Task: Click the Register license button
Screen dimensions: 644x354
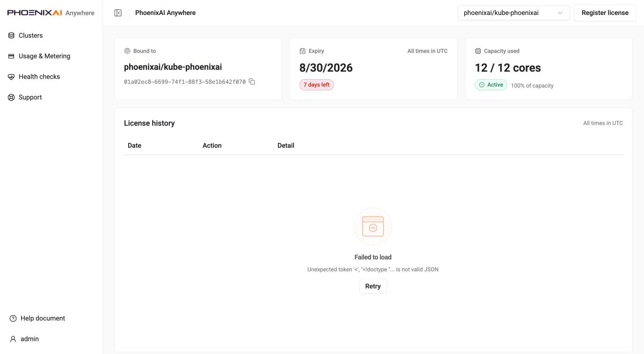Action: coord(605,13)
